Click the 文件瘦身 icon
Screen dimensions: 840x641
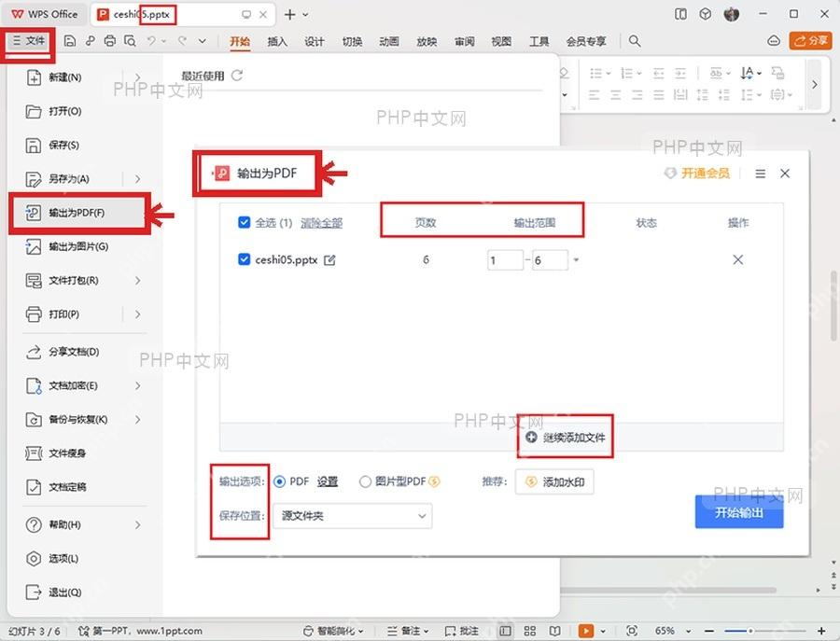34,453
